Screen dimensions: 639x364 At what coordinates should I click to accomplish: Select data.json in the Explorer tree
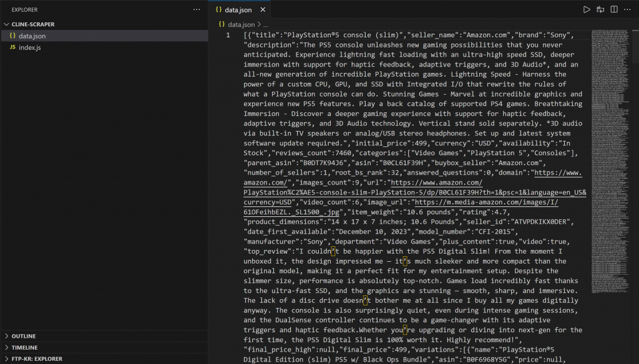pyautogui.click(x=104, y=36)
